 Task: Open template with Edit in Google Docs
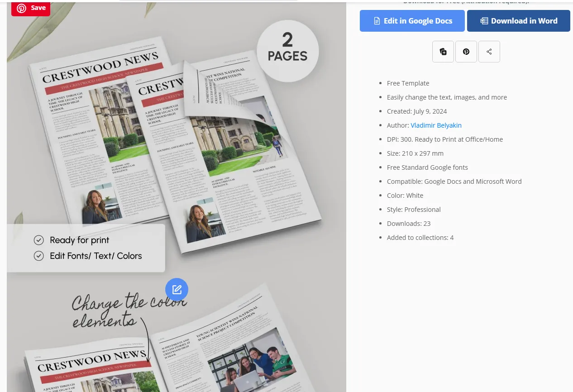tap(412, 21)
